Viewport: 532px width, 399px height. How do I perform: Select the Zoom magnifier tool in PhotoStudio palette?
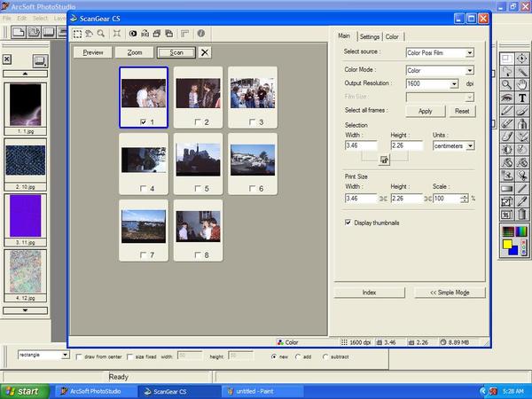point(507,84)
